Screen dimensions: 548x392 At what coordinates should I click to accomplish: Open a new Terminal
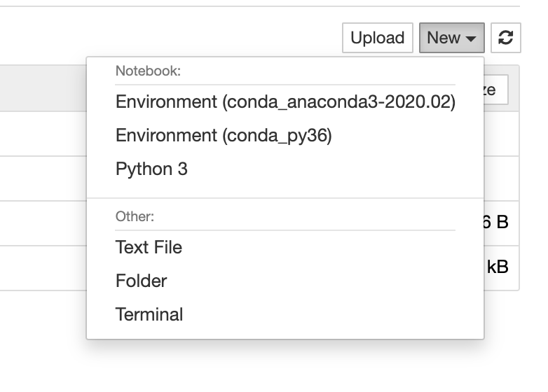pyautogui.click(x=149, y=314)
